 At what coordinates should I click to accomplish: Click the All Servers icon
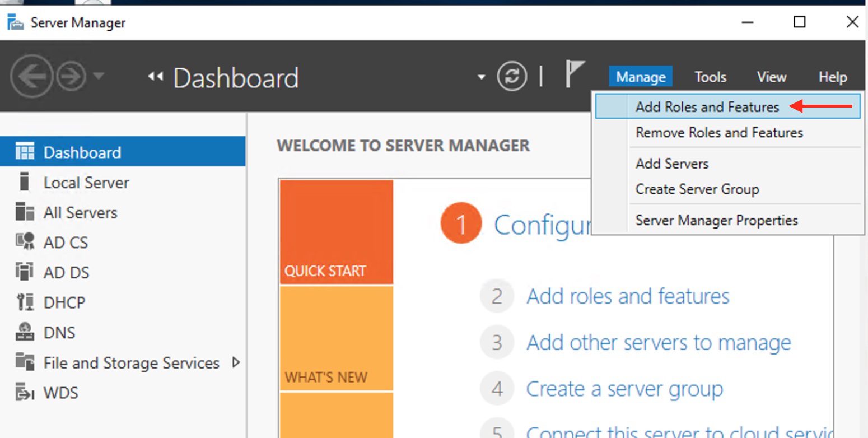pos(25,212)
